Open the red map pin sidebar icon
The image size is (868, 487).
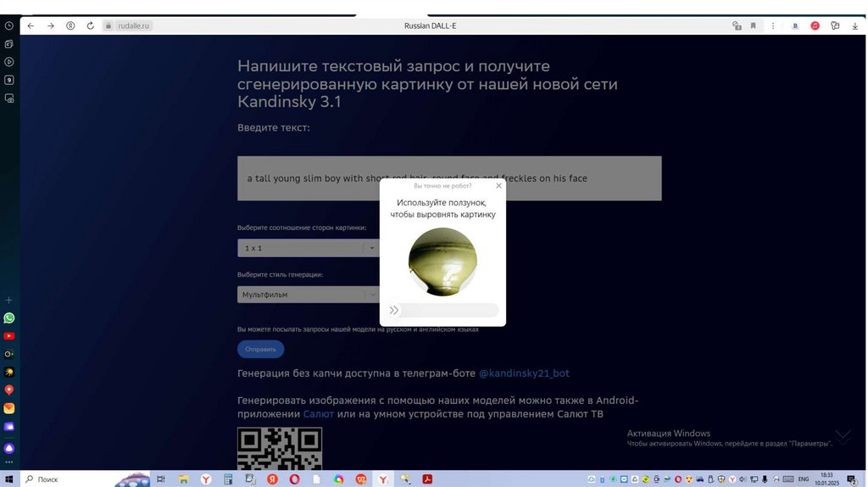8,390
